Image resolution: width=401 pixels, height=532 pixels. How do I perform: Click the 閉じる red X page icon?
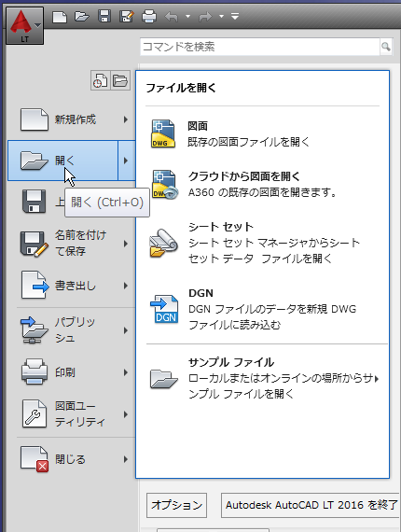[x=35, y=459]
